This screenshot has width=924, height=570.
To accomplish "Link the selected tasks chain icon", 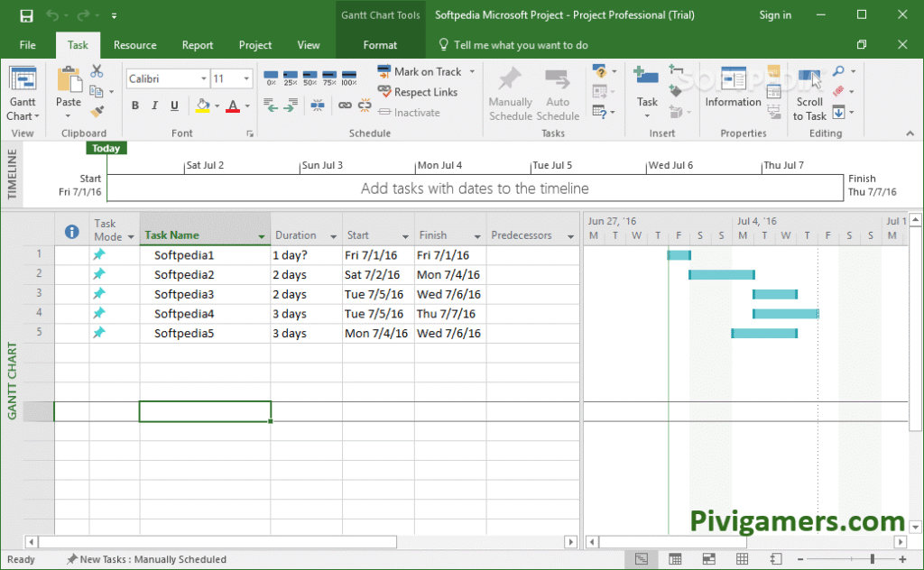I will pos(344,106).
